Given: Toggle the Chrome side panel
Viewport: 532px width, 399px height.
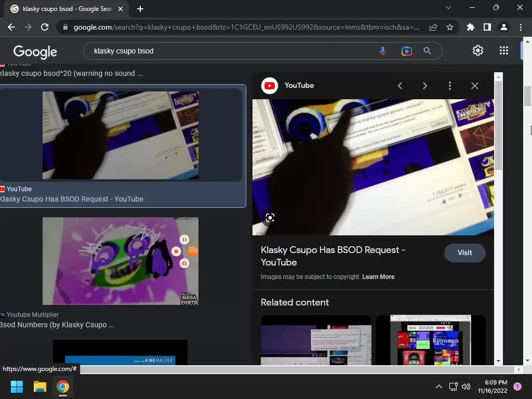Looking at the screenshot, I should click(487, 27).
